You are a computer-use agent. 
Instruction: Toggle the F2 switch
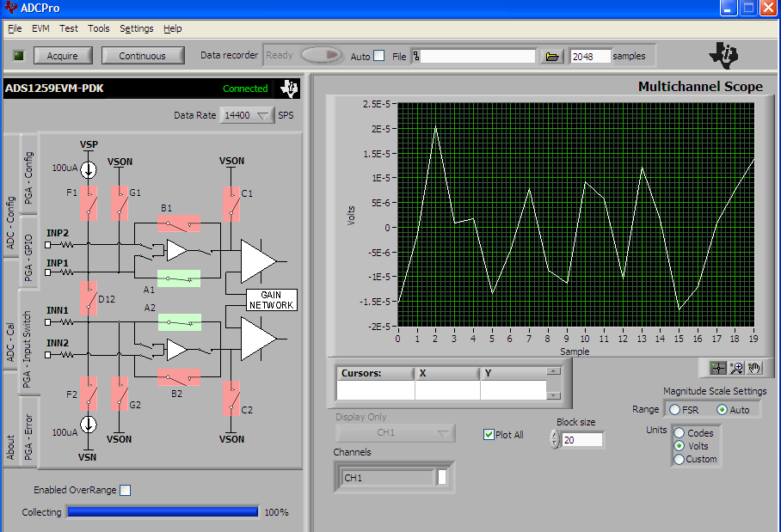(89, 394)
